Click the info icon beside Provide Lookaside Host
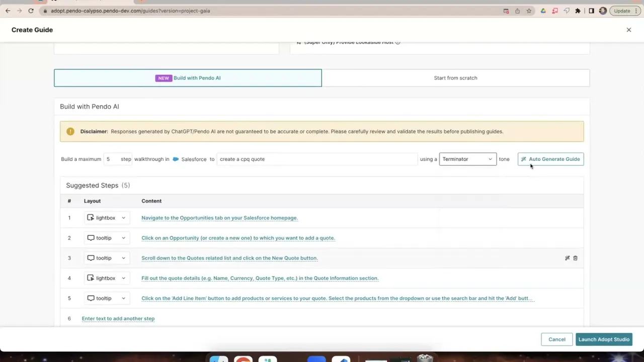 pyautogui.click(x=397, y=42)
